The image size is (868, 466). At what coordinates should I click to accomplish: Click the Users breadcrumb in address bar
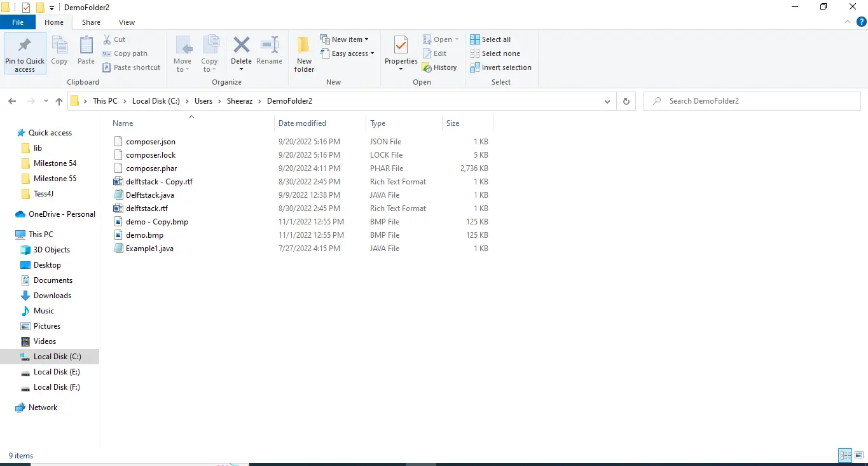(x=203, y=101)
